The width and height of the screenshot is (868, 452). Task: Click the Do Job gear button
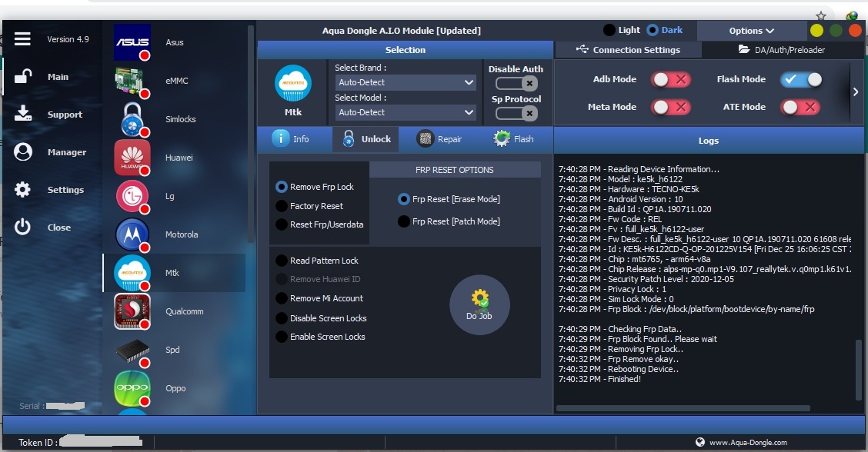(479, 305)
